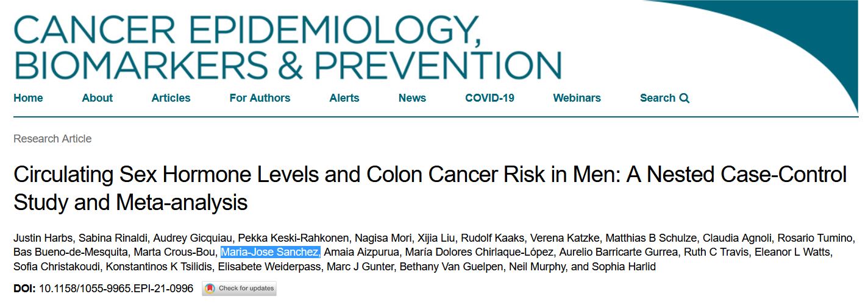Click the Check for updates badge
868x305 pixels.
click(x=239, y=288)
